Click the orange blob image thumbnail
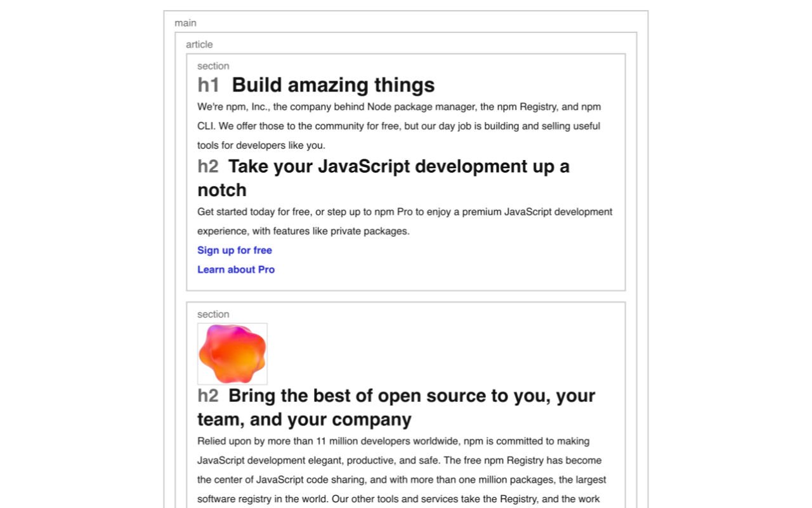This screenshot has width=812, height=508. point(232,354)
